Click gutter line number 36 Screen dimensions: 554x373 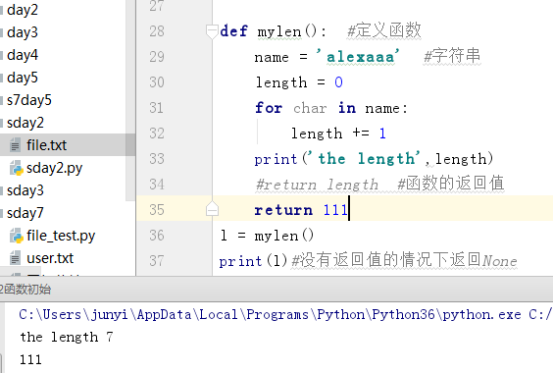[x=157, y=235]
